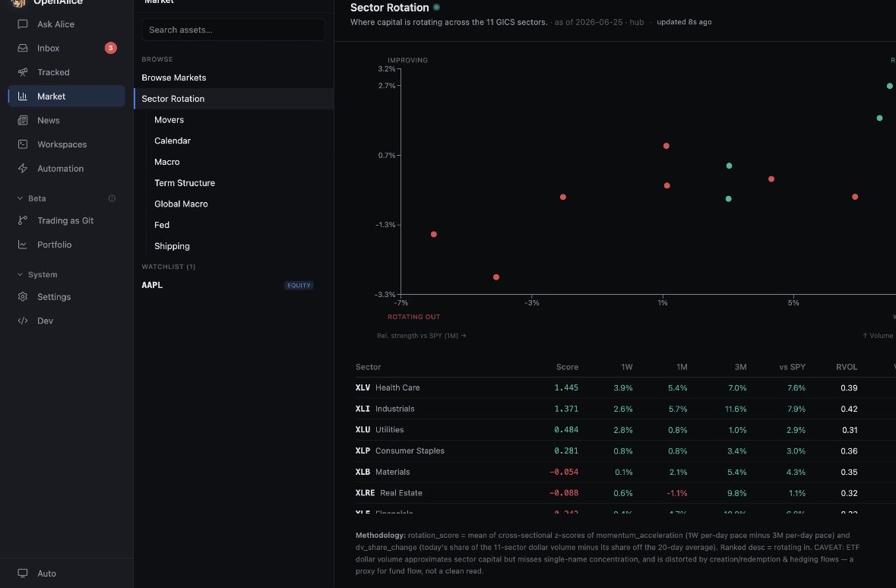Screen dimensions: 896x588
Task: Click the ROTATING OUT quadrant label
Action: 413,317
